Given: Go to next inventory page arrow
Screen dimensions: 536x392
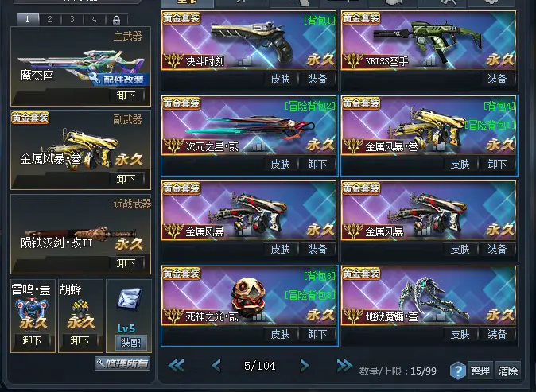Looking at the screenshot, I should coord(305,366).
